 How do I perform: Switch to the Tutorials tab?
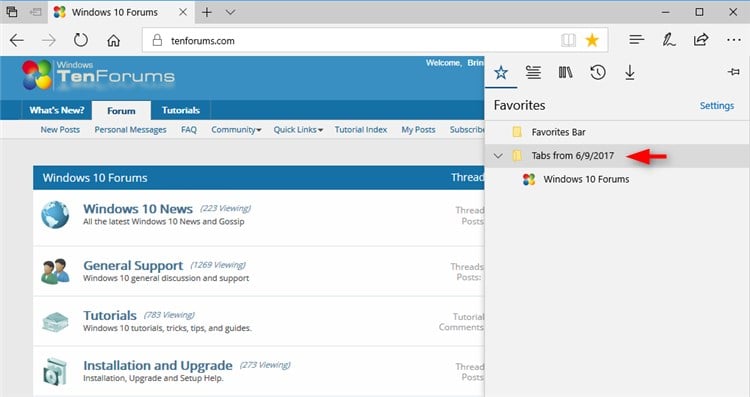181,110
